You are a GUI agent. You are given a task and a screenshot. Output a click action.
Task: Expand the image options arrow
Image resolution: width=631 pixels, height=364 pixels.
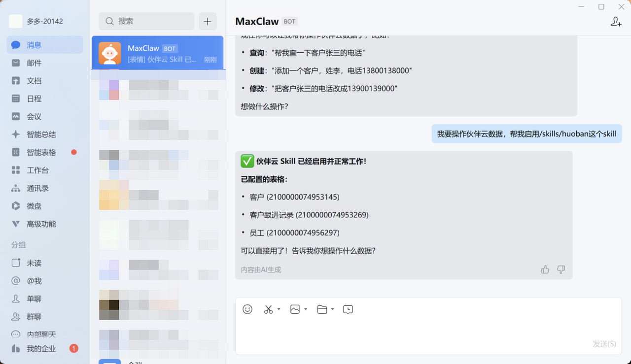point(306,309)
